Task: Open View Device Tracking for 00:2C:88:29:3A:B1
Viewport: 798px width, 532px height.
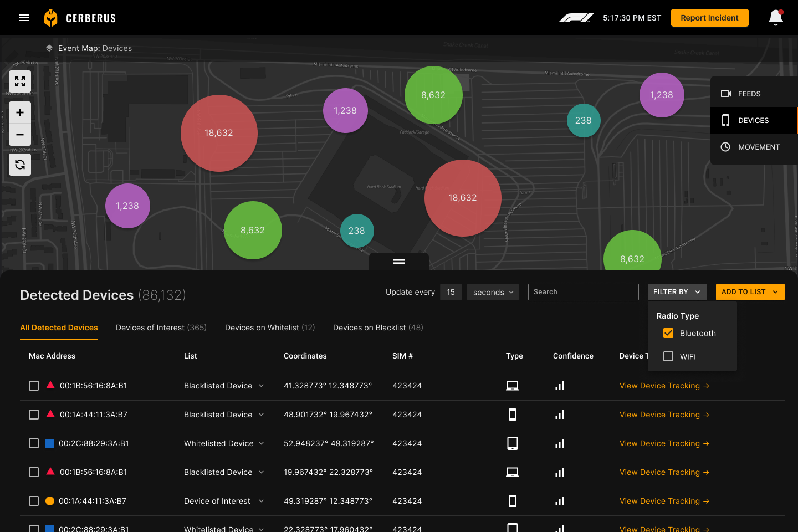Action: (x=664, y=443)
